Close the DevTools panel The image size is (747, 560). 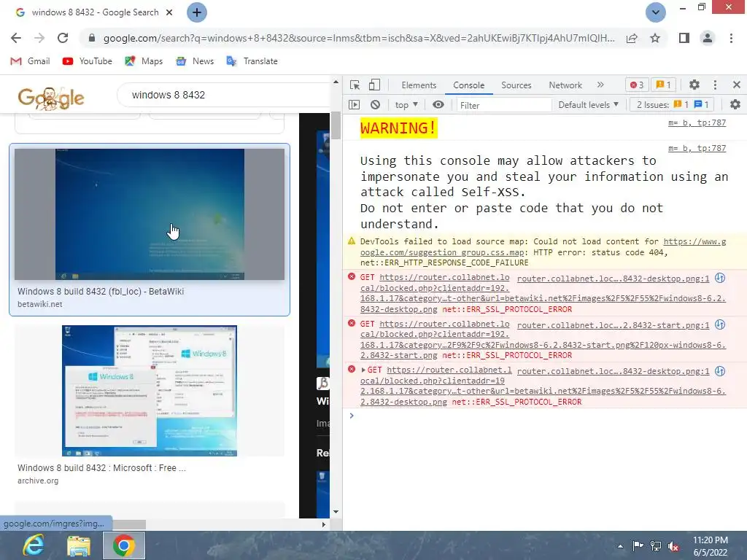click(x=737, y=85)
